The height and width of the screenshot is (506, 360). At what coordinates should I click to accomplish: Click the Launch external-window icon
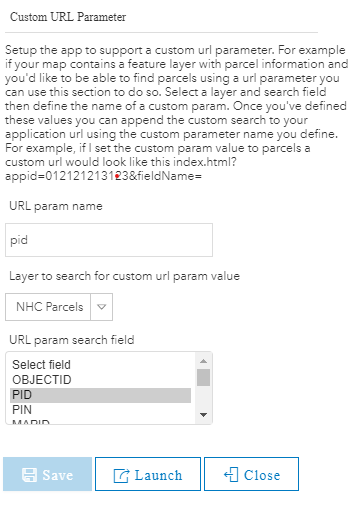tap(121, 475)
